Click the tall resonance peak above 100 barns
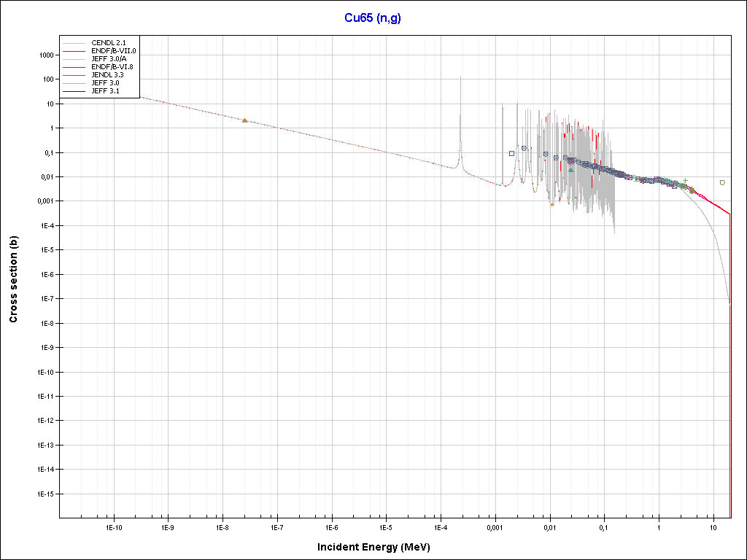 pyautogui.click(x=460, y=79)
